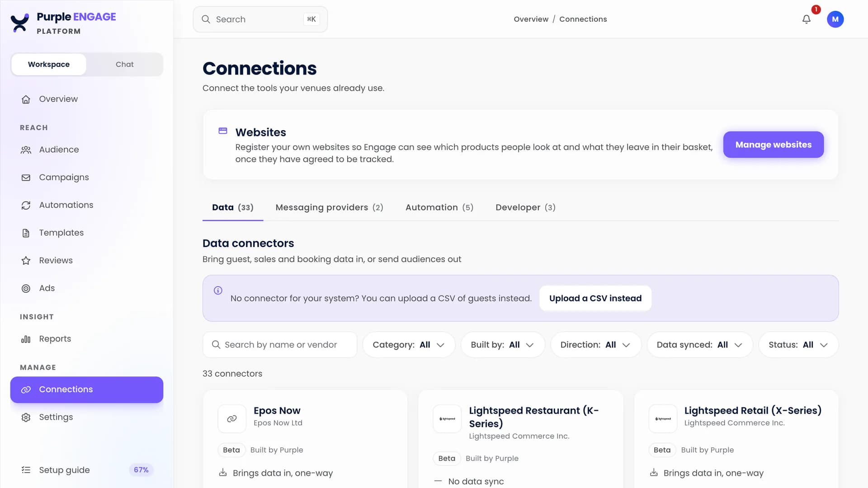The height and width of the screenshot is (488, 868).
Task: Switch to Workspace mode
Action: (49, 64)
